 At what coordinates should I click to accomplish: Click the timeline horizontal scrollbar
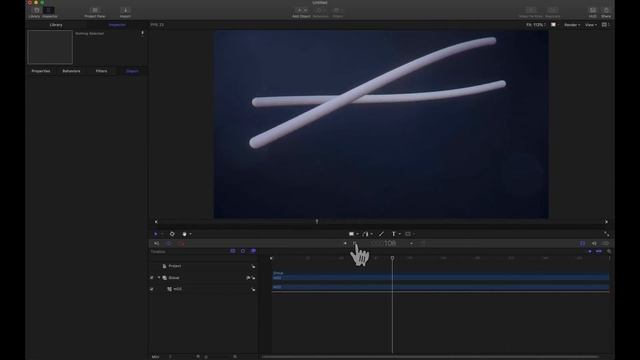[x=430, y=357]
